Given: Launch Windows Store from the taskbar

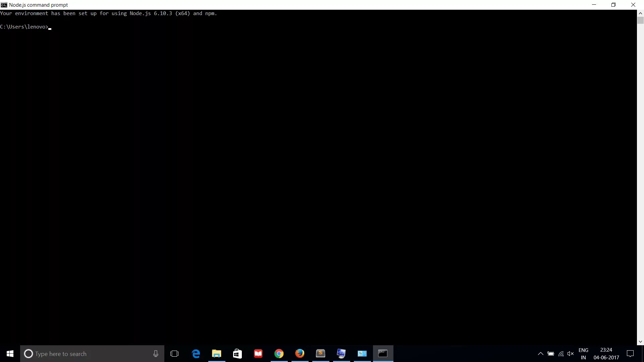Looking at the screenshot, I should pos(237,354).
